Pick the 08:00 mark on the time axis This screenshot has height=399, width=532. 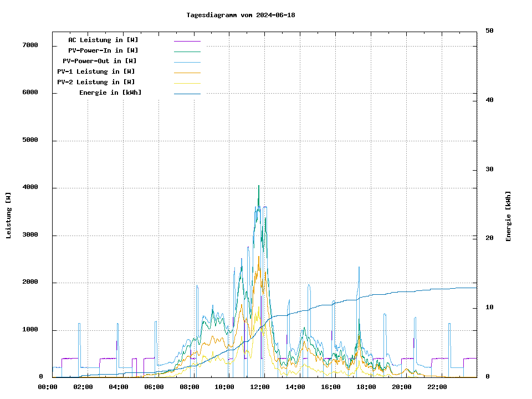tap(189, 387)
